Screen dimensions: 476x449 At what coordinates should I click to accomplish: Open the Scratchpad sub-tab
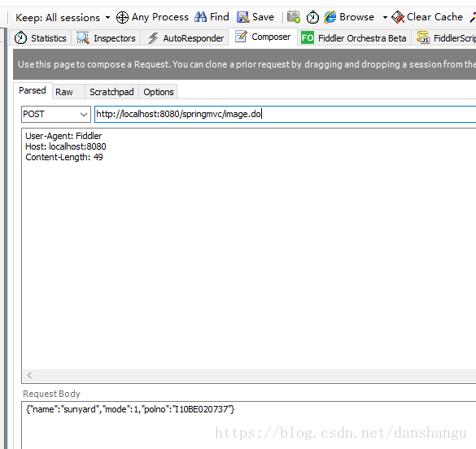(x=111, y=92)
